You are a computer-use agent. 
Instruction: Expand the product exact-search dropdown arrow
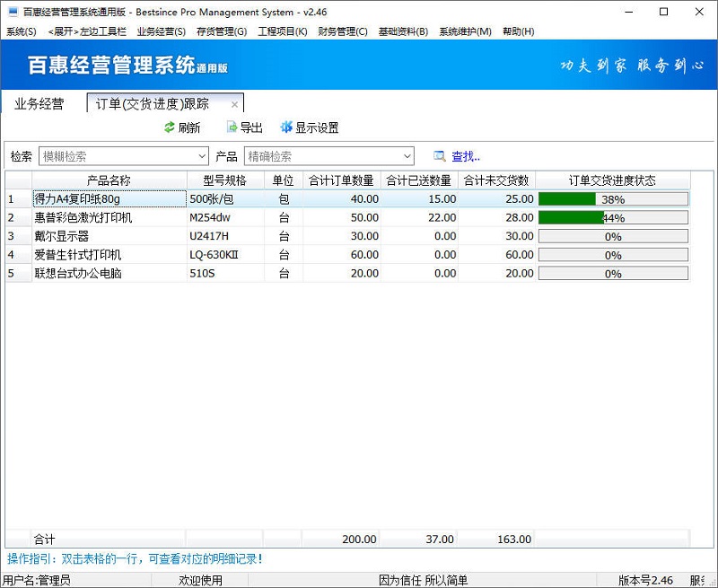click(x=407, y=156)
